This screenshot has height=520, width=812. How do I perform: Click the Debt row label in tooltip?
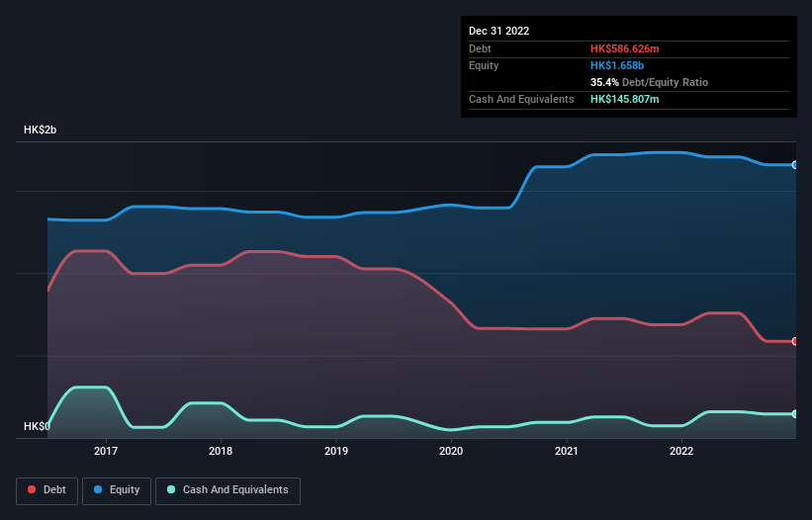click(480, 48)
